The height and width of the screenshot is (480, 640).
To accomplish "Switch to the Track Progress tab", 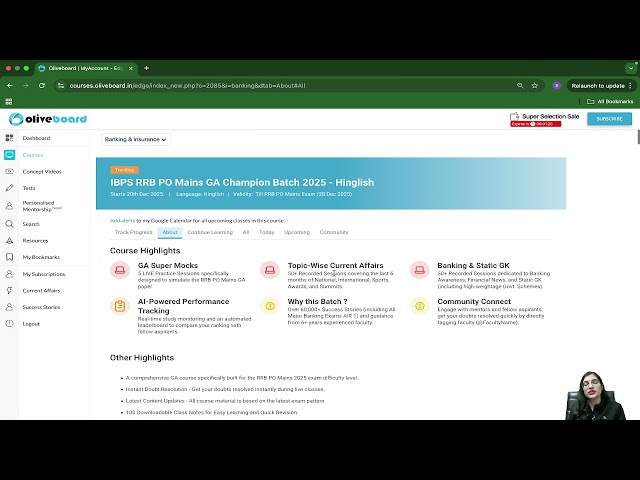I will click(134, 232).
